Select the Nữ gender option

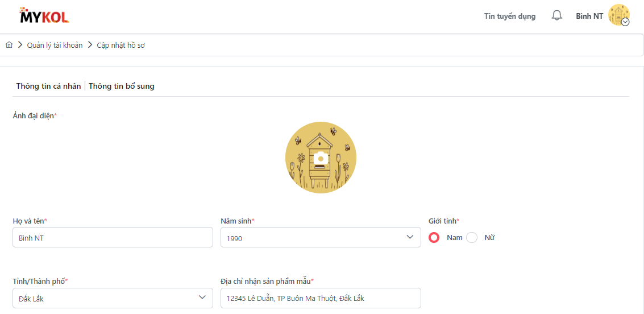(472, 238)
